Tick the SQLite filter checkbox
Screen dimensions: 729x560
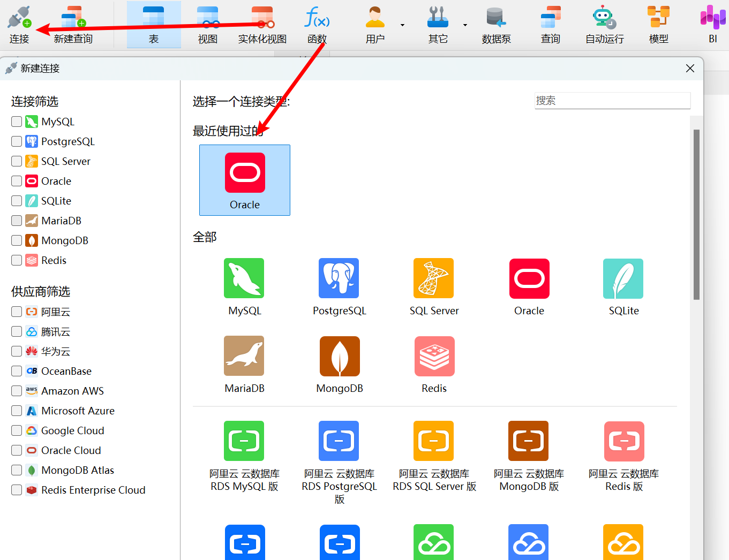(x=17, y=201)
